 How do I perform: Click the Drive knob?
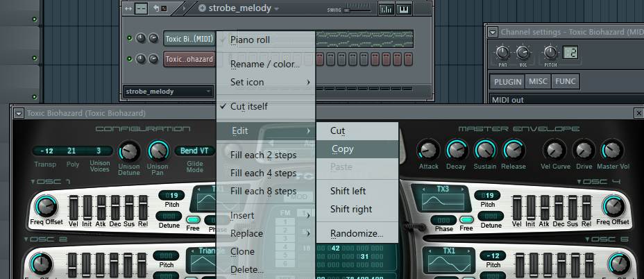coord(584,150)
